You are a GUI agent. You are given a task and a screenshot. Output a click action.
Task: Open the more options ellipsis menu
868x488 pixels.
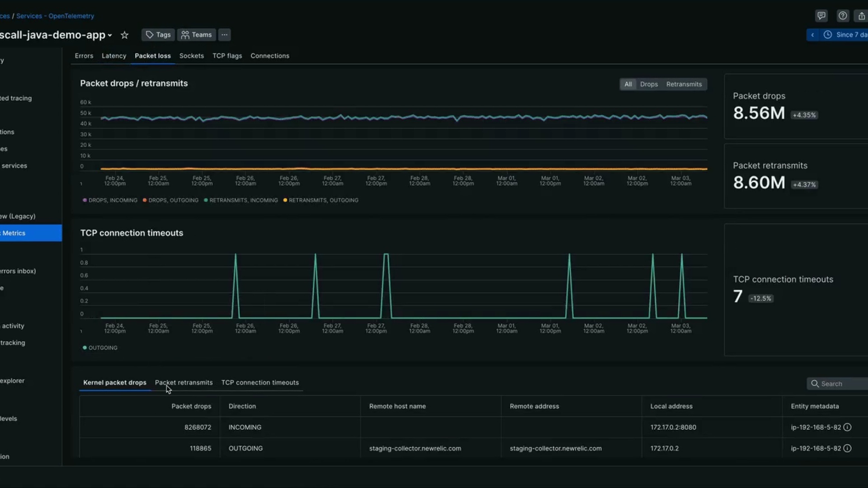point(224,35)
